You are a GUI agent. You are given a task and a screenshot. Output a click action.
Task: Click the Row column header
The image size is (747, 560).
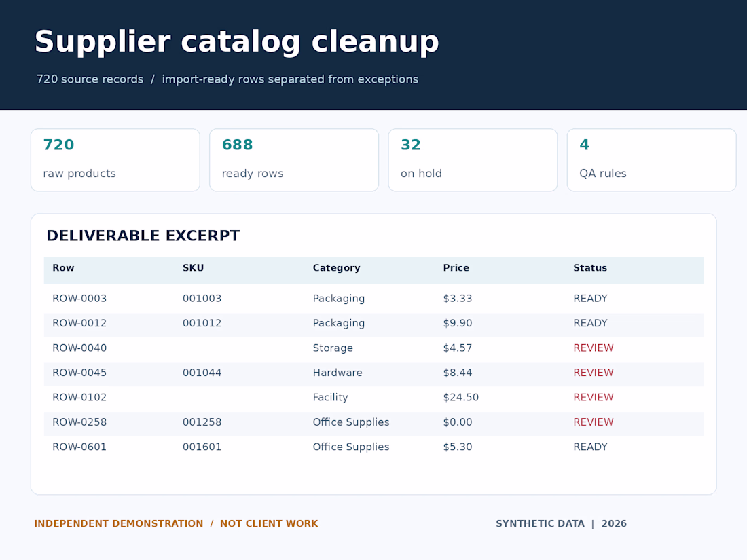coord(63,267)
